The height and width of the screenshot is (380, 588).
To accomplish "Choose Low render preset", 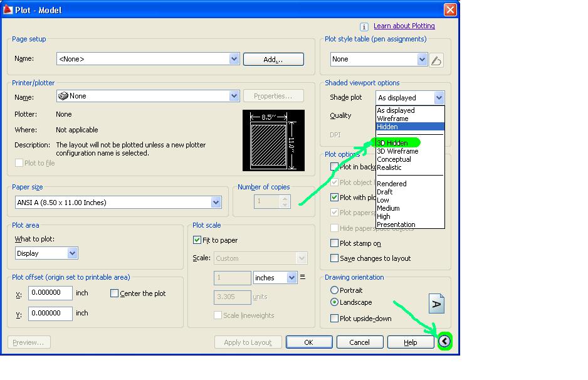I will pos(410,200).
